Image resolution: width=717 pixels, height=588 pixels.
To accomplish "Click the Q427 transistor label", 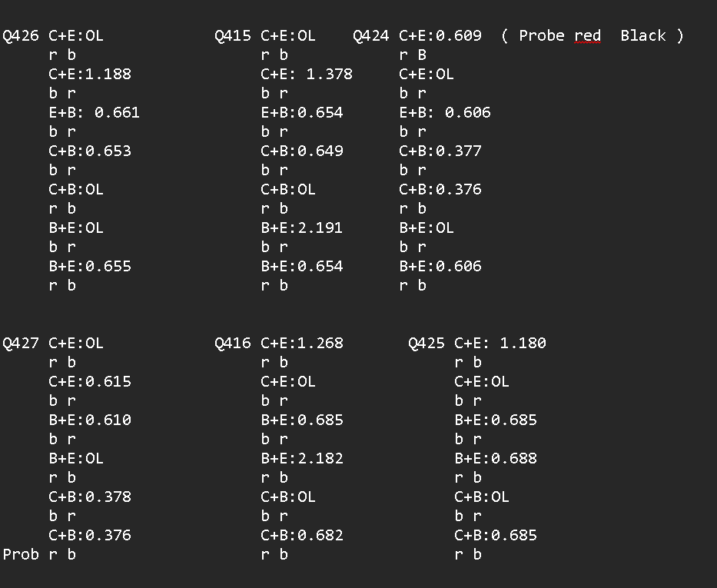I will [21, 343].
